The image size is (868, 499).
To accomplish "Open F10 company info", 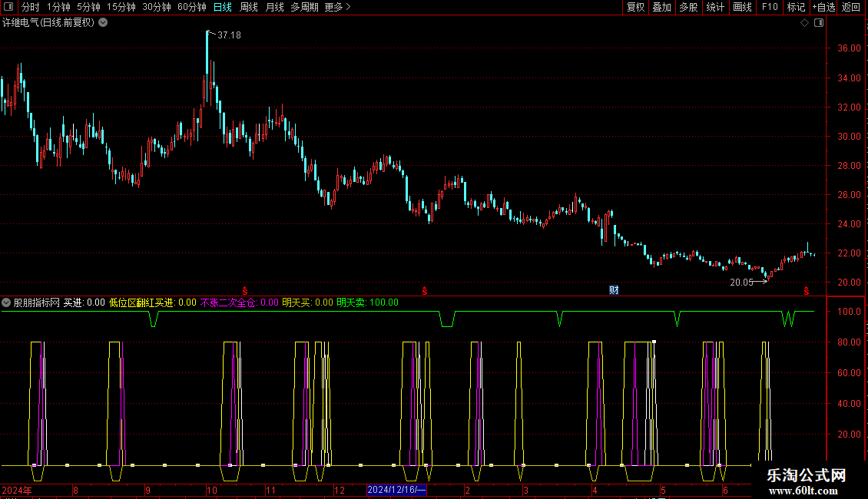I will point(770,7).
